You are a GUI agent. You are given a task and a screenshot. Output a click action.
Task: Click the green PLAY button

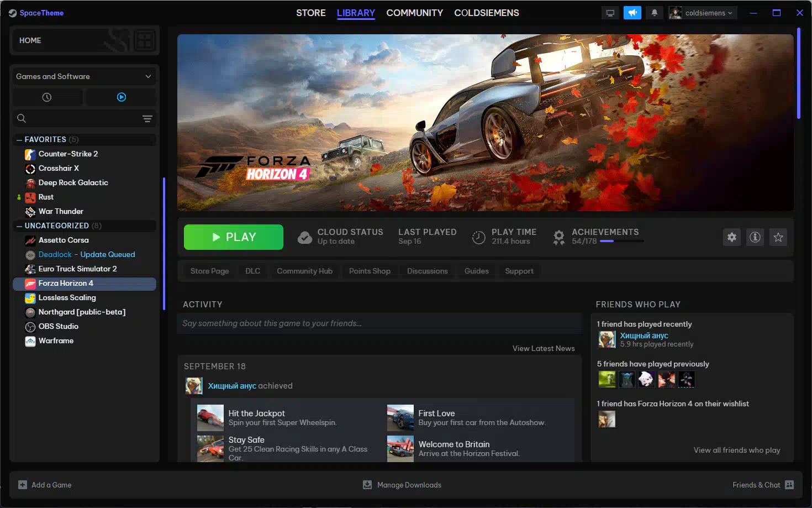[x=234, y=237]
